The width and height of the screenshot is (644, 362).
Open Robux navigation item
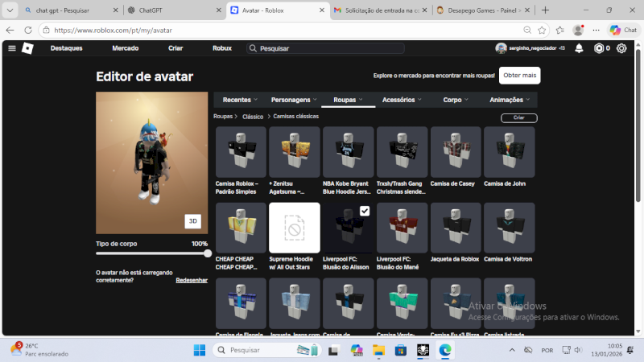pos(222,48)
